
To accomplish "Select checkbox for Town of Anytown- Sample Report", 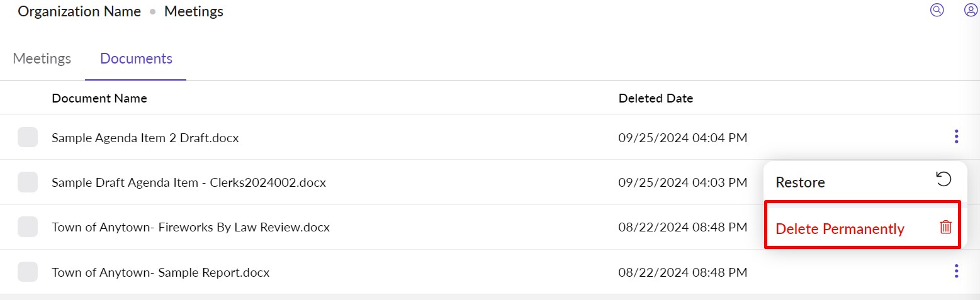I will 28,272.
